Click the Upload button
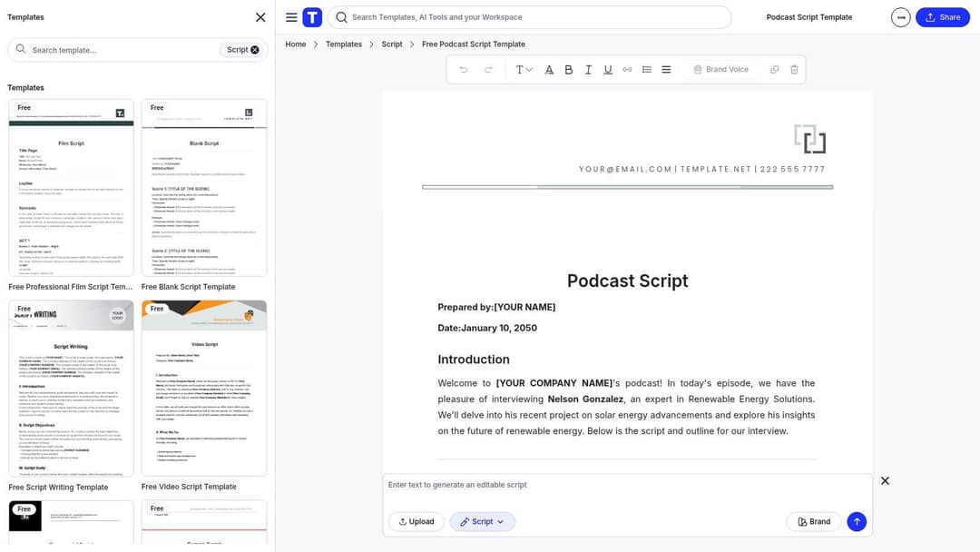The width and height of the screenshot is (980, 552). tap(416, 521)
